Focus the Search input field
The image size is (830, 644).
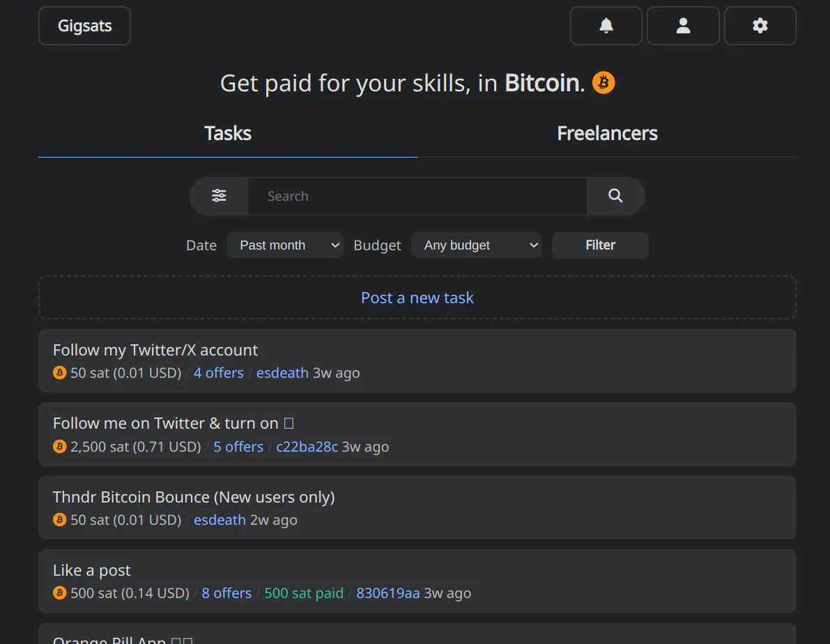(417, 196)
